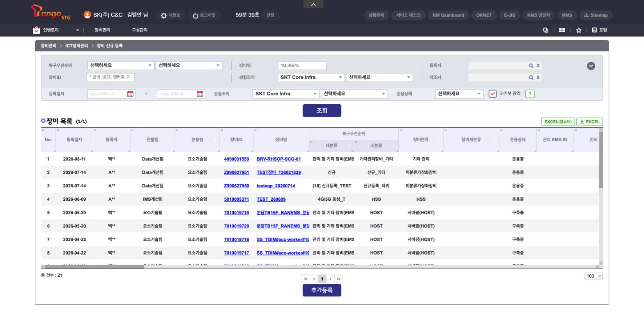Open device ID link 7010019719
This screenshot has width=644, height=317.
click(237, 213)
